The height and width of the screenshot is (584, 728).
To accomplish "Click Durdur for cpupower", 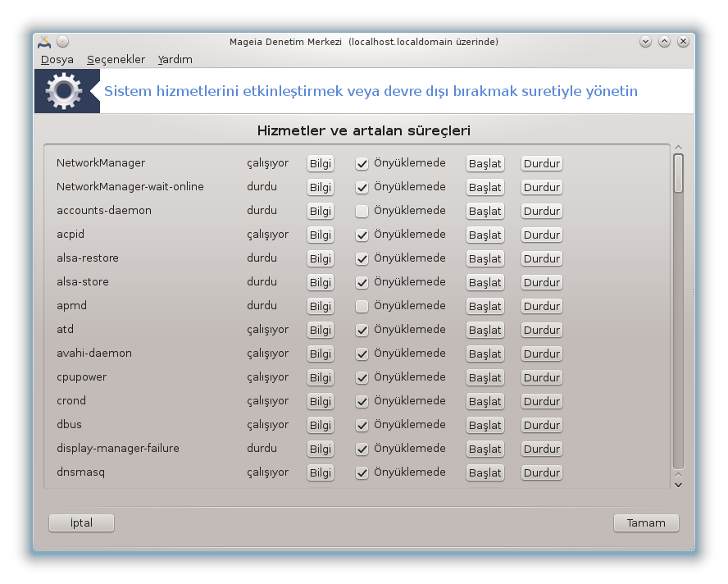I will point(542,378).
